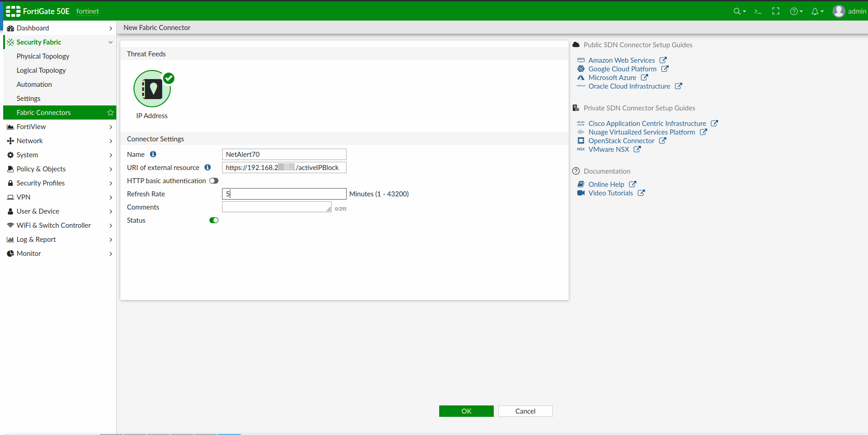Open external link icon for Oracle Cloud Infrastructure

(679, 86)
